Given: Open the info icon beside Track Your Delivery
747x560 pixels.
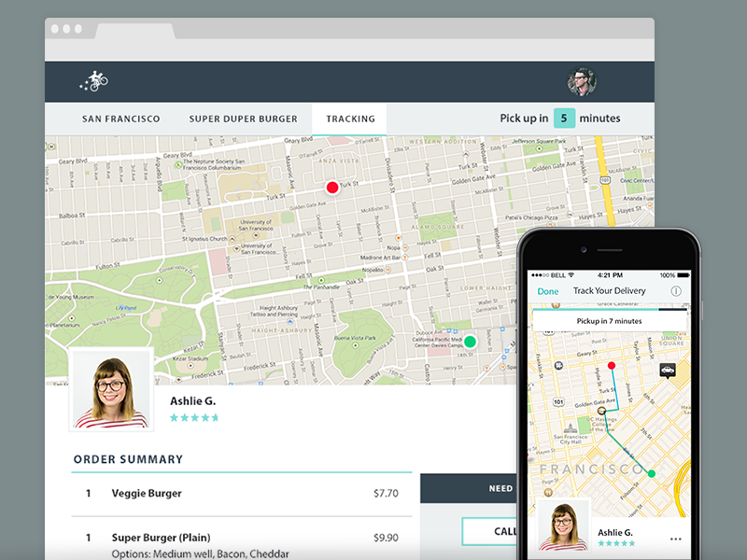Looking at the screenshot, I should (676, 291).
